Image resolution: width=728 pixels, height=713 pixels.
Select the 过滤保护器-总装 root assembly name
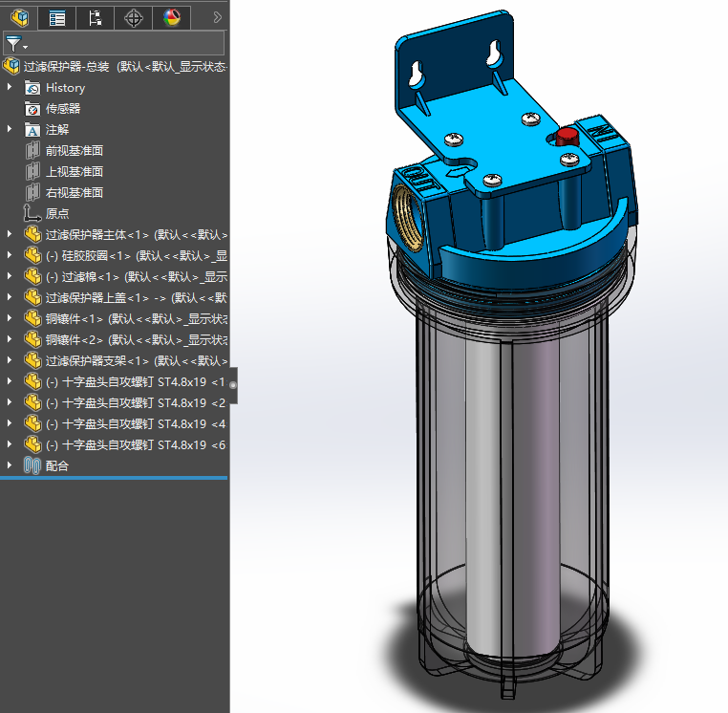[66, 66]
